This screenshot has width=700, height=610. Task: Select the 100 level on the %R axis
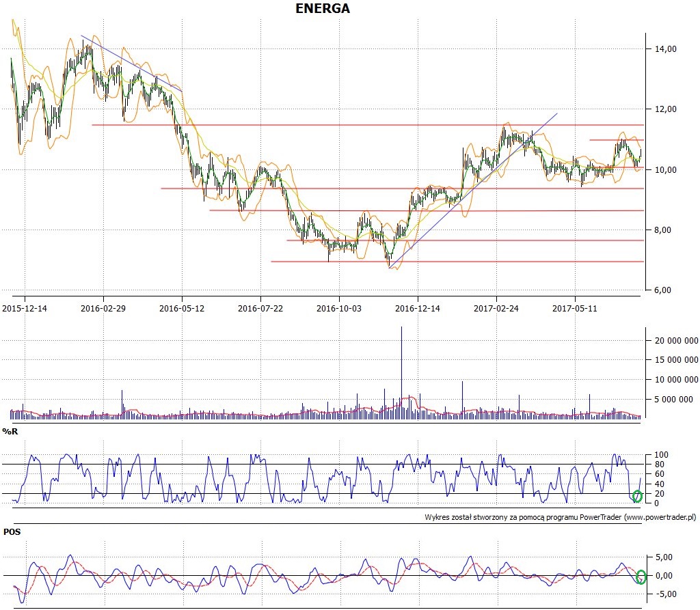tap(662, 455)
